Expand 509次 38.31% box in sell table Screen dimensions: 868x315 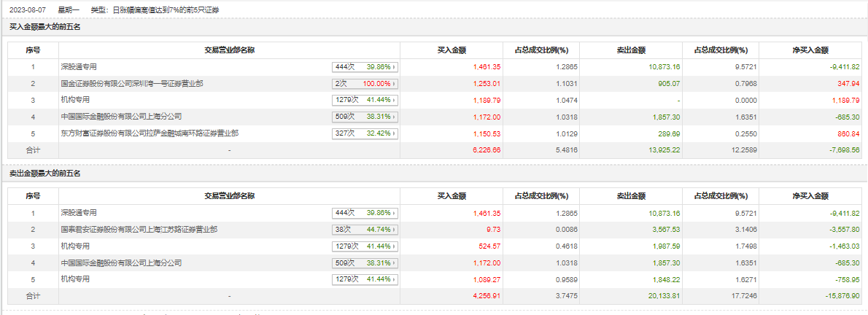365,262
